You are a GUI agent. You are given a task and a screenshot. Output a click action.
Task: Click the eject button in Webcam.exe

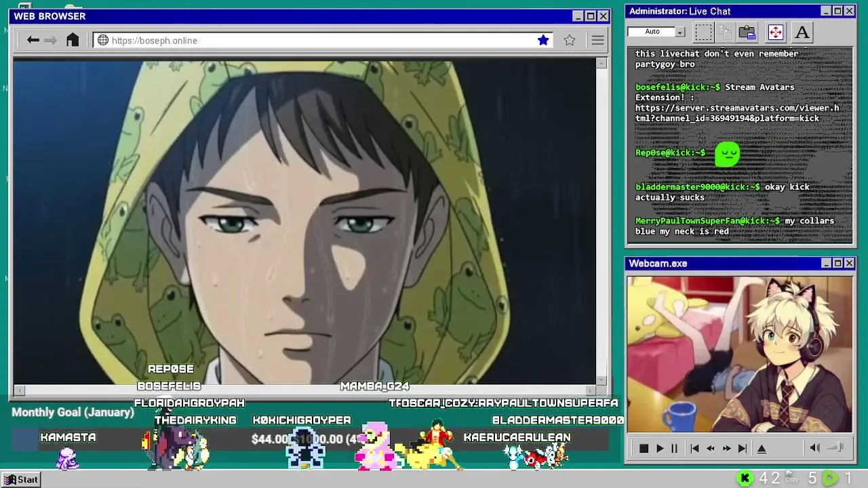tap(762, 448)
